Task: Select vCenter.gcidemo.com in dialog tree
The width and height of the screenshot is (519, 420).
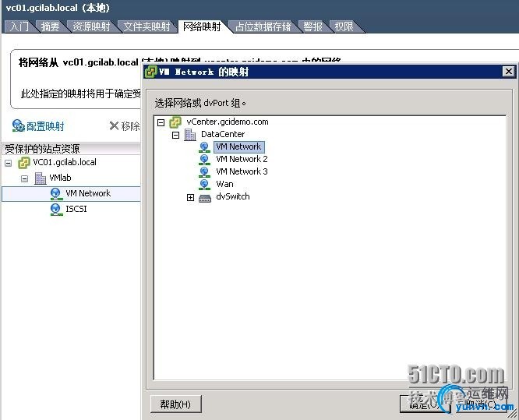Action: tap(228, 122)
